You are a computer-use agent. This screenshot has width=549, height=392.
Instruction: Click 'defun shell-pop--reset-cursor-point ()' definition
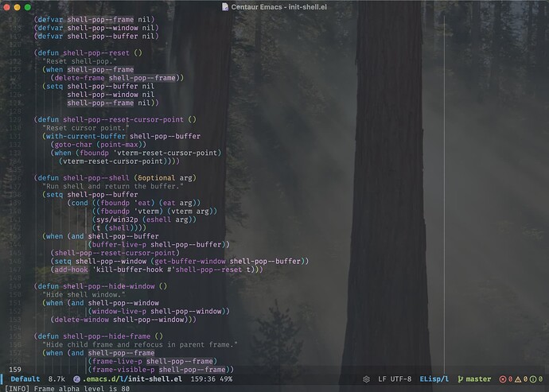tap(115, 120)
